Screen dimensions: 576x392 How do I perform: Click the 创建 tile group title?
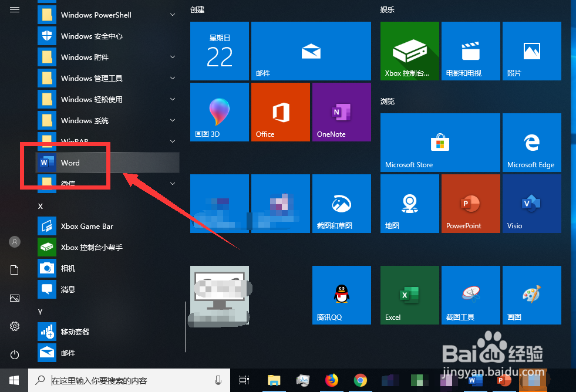click(x=197, y=10)
